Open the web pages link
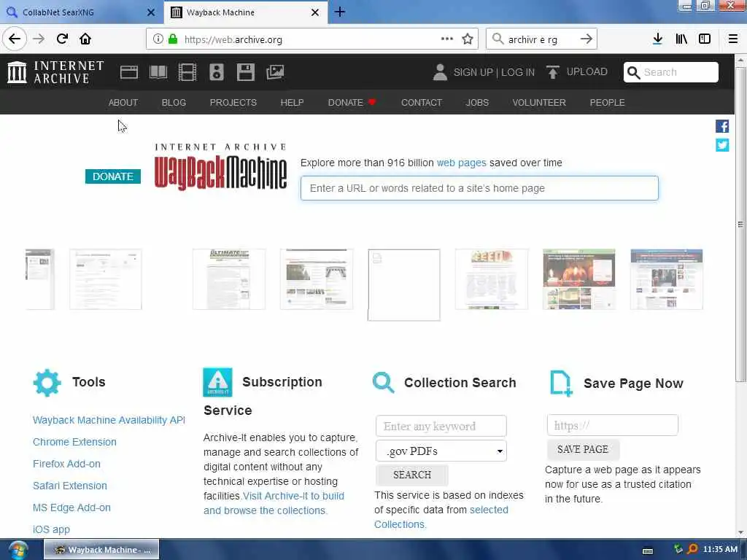The width and height of the screenshot is (747, 560). [461, 163]
